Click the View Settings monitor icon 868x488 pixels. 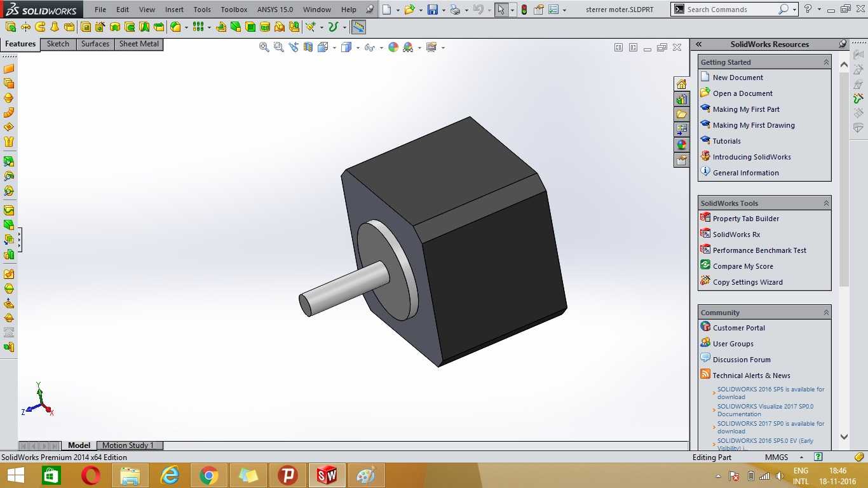click(x=432, y=47)
